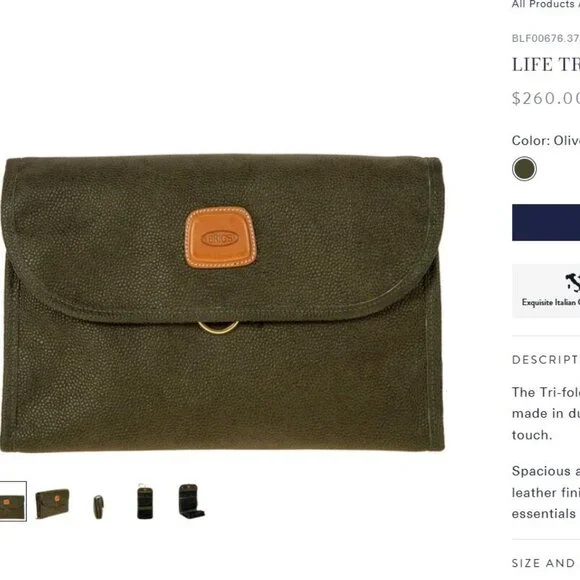Select the first front-view thumbnail
The image size is (580, 580).
(x=12, y=501)
